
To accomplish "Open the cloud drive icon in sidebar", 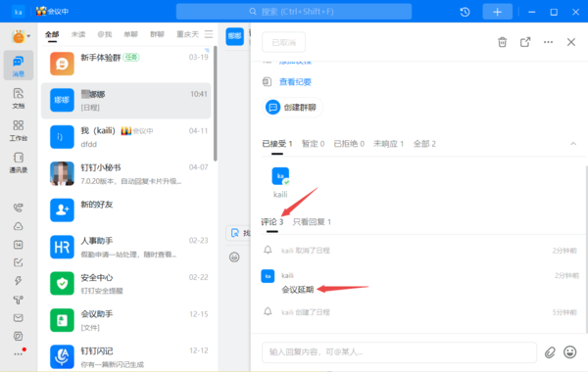I will click(18, 226).
